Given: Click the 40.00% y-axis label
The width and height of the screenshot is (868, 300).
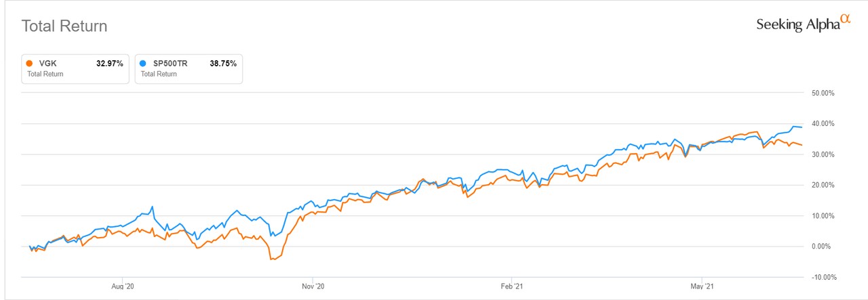Looking at the screenshot, I should pyautogui.click(x=823, y=124).
